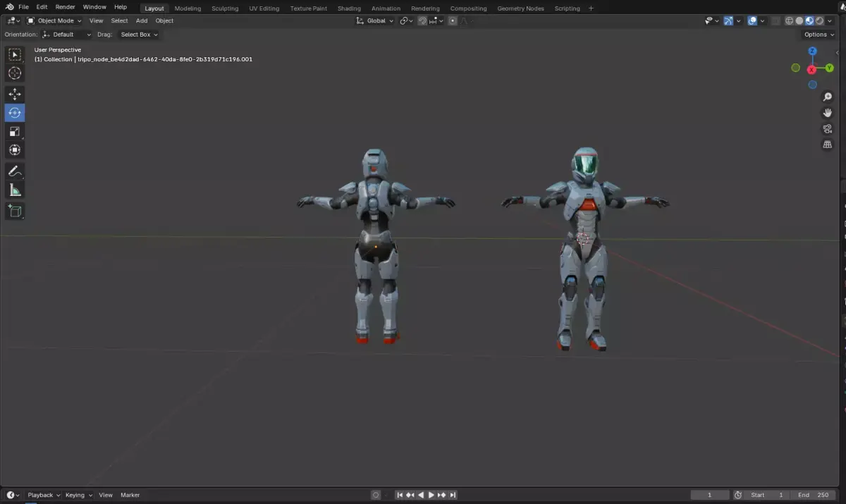The image size is (846, 504).
Task: Click the green Y axis on navigation gizmo
Action: pos(830,68)
